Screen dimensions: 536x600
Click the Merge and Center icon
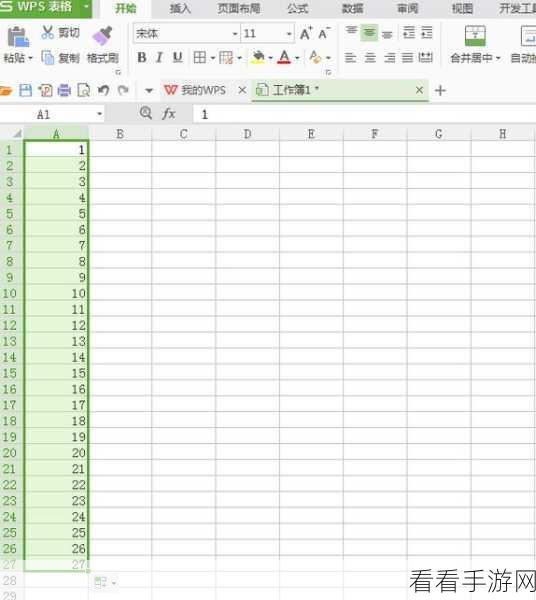pyautogui.click(x=475, y=36)
